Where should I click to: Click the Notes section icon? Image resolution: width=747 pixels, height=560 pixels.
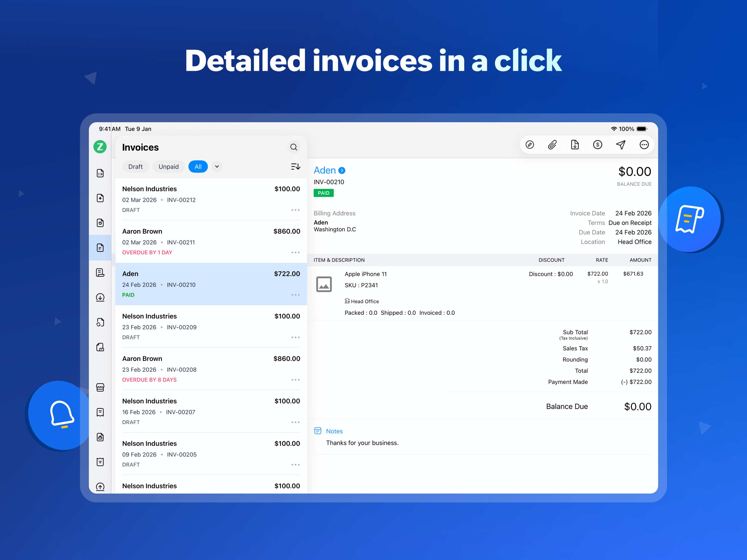pos(318,431)
